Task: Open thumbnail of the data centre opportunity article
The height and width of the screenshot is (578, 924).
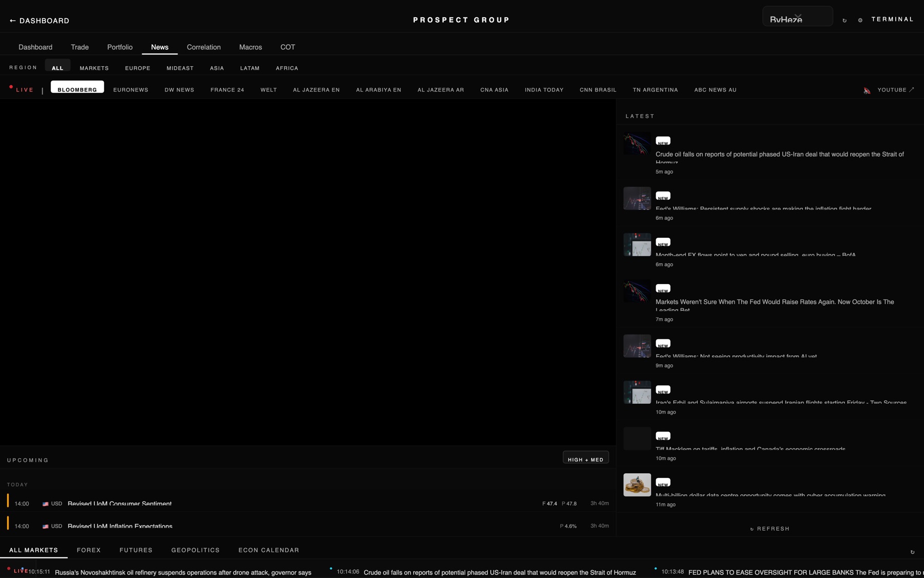Action: click(637, 484)
